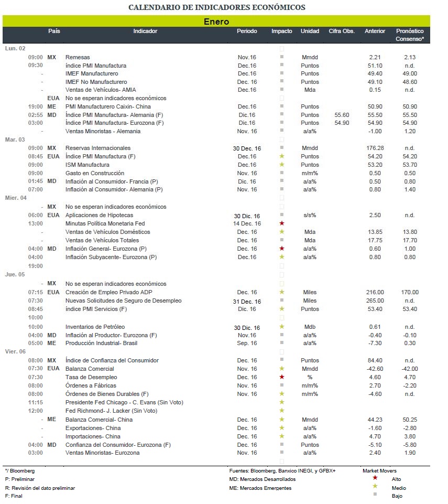Click the Pronóstico Consenso column header
The height and width of the screenshot is (504, 448).
pos(410,35)
